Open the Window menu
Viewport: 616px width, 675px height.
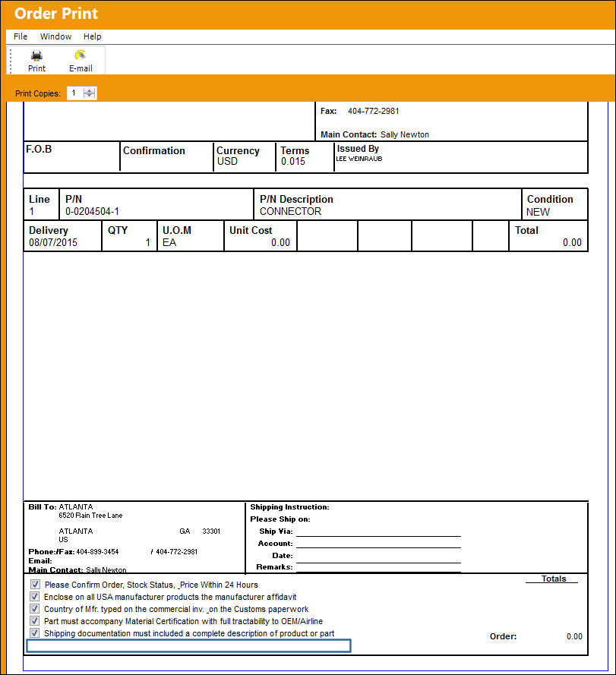55,36
